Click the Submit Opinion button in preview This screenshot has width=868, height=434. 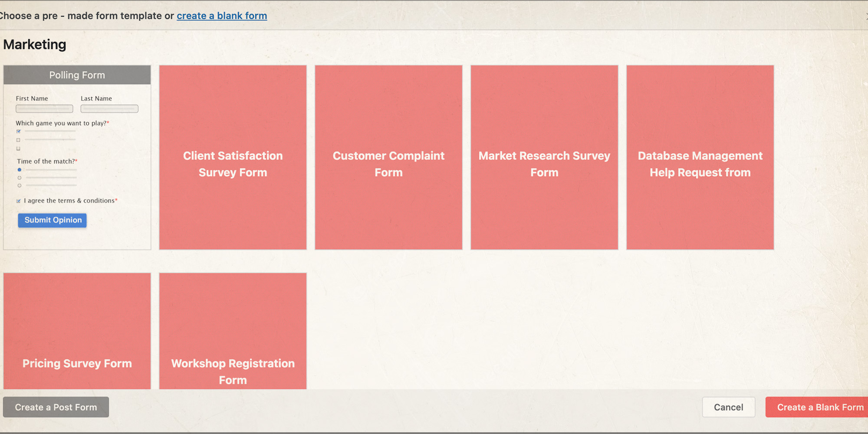tap(53, 220)
